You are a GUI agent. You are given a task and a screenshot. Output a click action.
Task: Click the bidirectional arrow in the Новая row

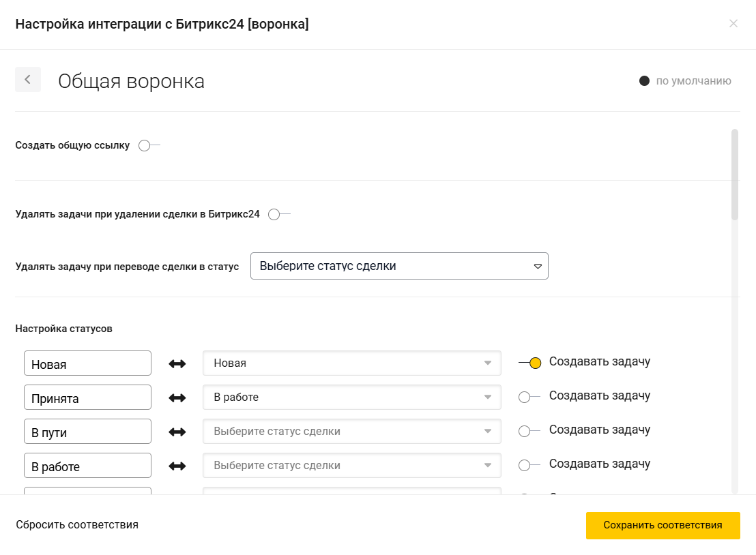tap(177, 363)
